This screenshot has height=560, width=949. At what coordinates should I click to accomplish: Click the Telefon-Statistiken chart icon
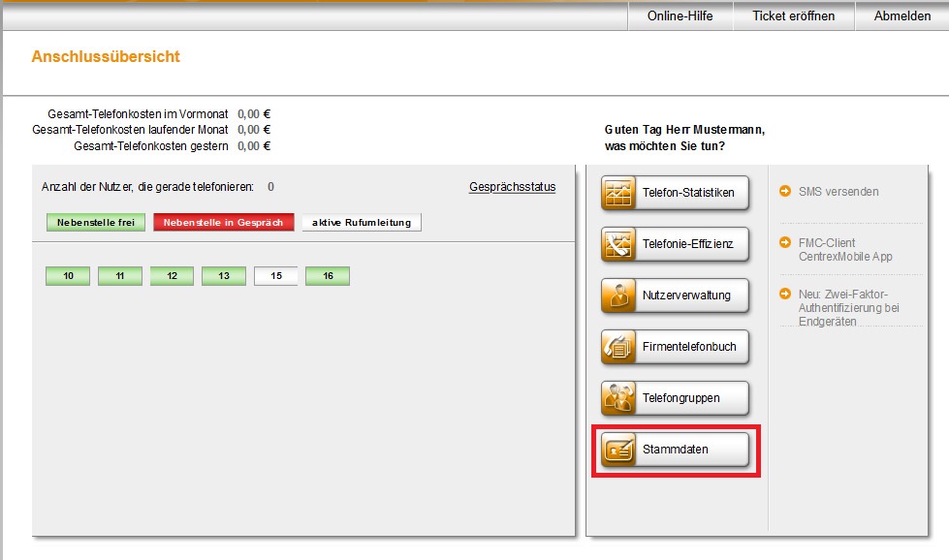click(618, 192)
